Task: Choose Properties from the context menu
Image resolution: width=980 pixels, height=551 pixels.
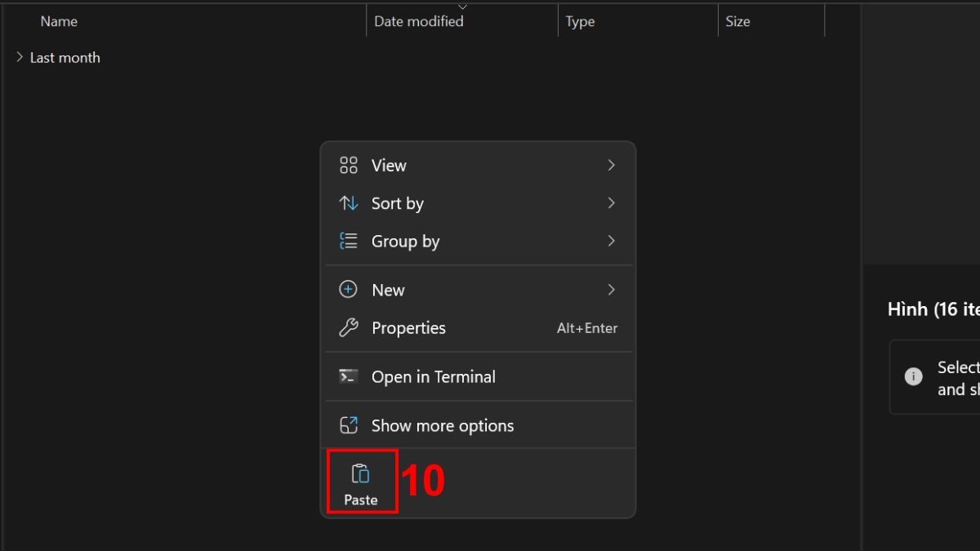Action: (408, 328)
